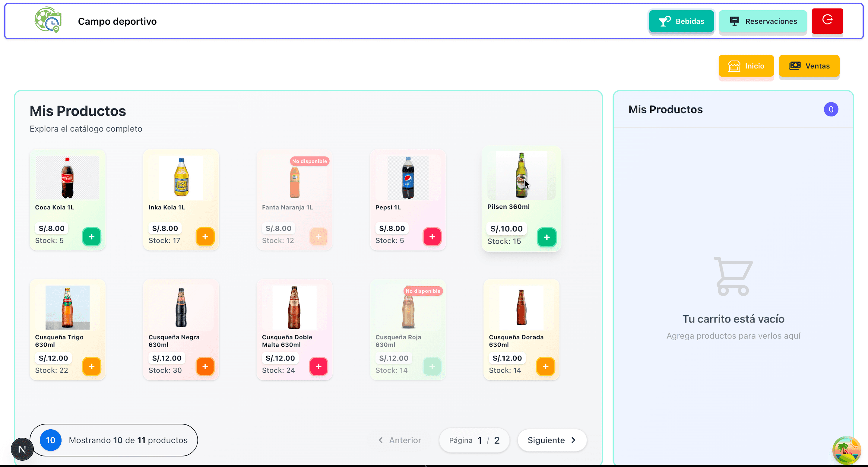The width and height of the screenshot is (868, 467).
Task: Click the Pepsi bottle image
Action: 408,178
